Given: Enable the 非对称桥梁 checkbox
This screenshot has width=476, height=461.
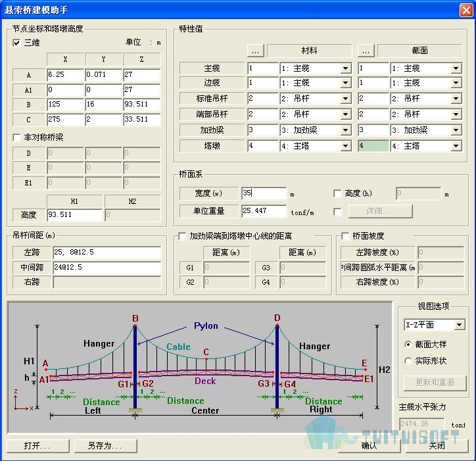Looking at the screenshot, I should tap(17, 138).
